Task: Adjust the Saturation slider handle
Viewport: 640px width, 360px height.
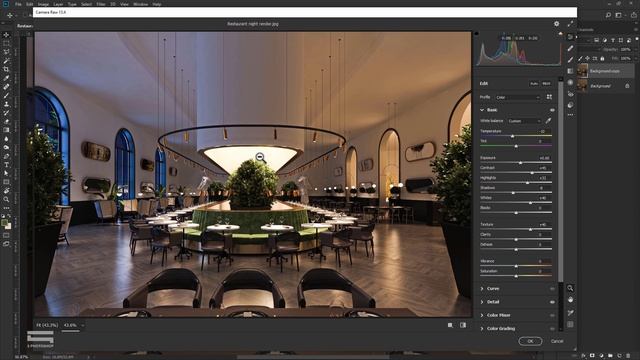Action: coord(516,276)
